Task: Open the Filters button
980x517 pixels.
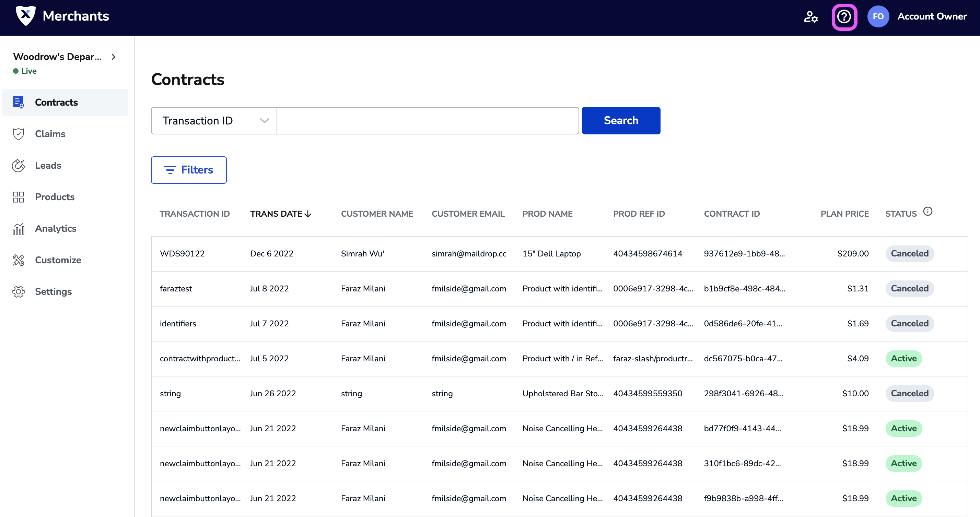Action: [189, 170]
